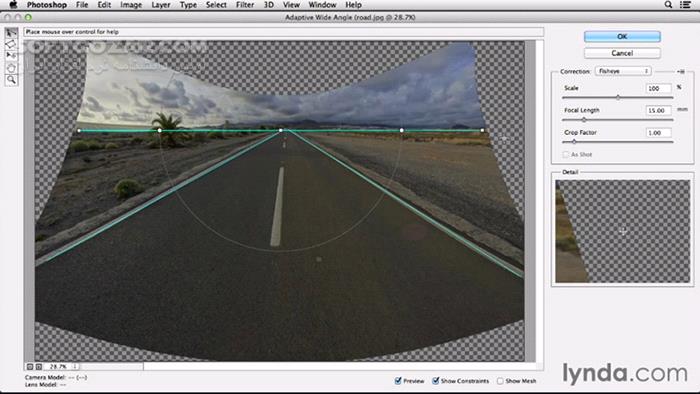Open the Edit menu
This screenshot has height=394, width=700.
(x=104, y=5)
